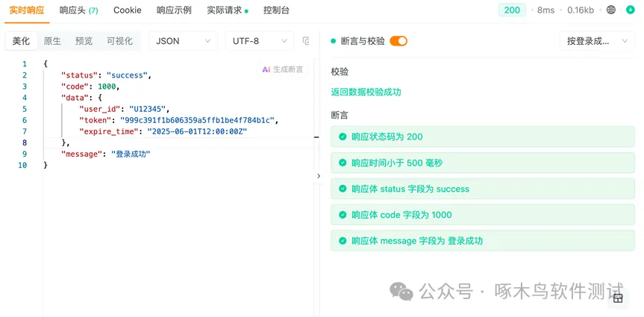Click the 200 status code badge
The height and width of the screenshot is (317, 644).
pos(512,10)
